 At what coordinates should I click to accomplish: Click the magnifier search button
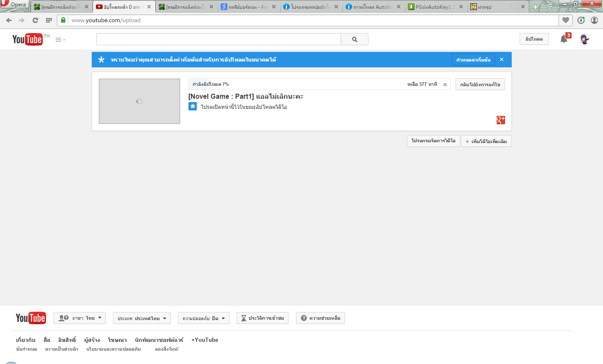point(355,39)
